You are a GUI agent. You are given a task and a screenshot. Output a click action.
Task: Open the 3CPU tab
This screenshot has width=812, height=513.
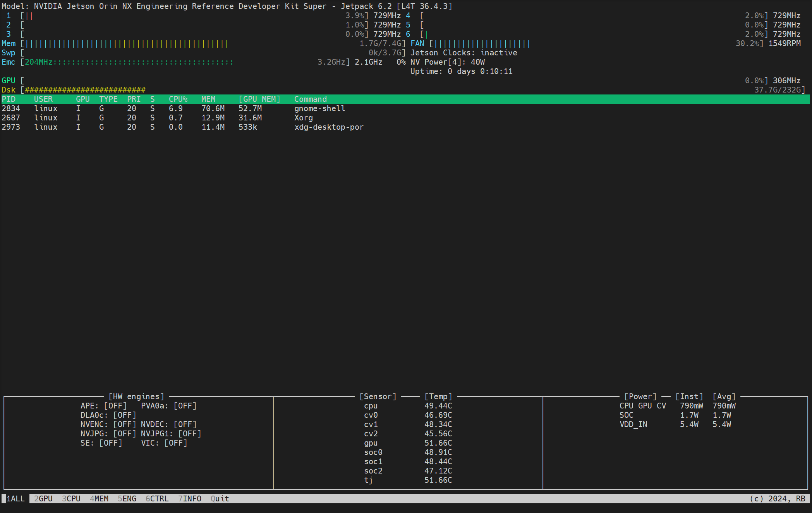tap(71, 499)
